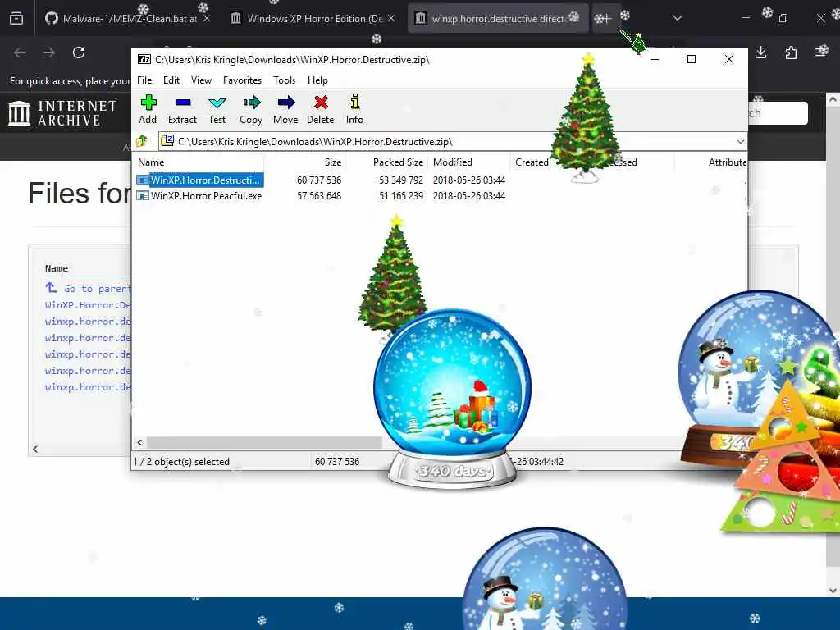Viewport: 840px width, 630px height.
Task: Open the Help menu in 7-Zip
Action: point(317,80)
